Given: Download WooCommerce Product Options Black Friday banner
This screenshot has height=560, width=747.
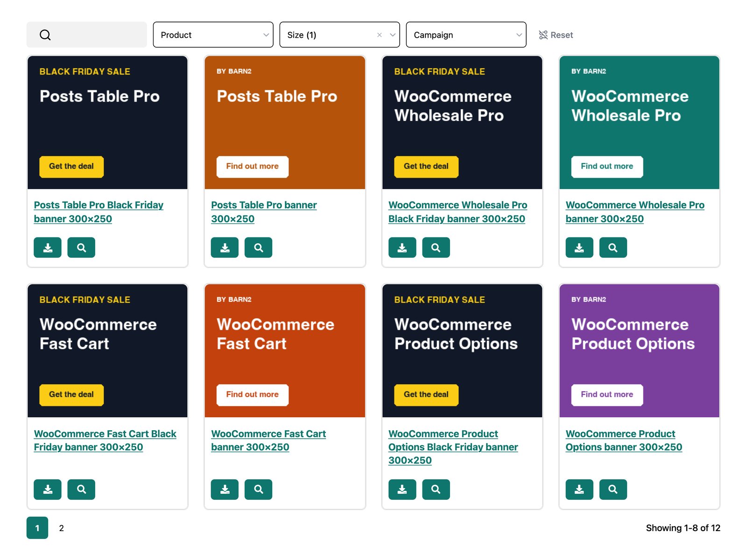Looking at the screenshot, I should [x=402, y=490].
